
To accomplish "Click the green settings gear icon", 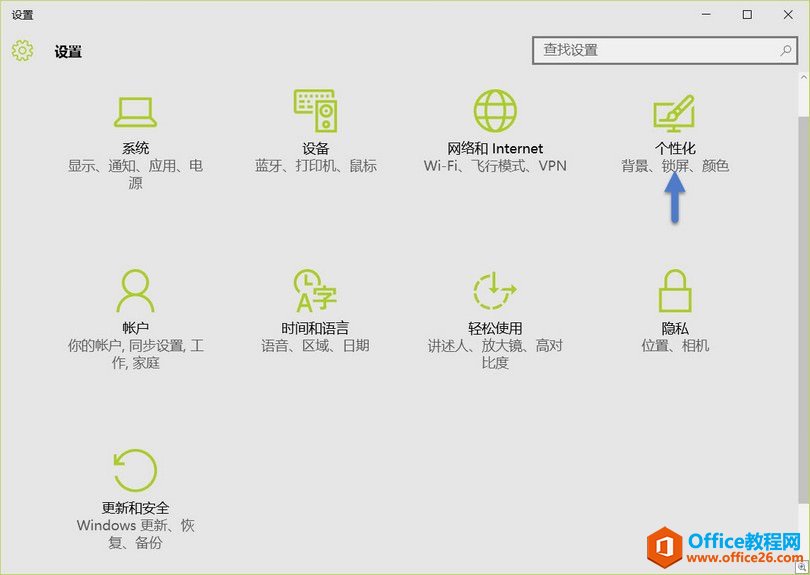I will [23, 51].
